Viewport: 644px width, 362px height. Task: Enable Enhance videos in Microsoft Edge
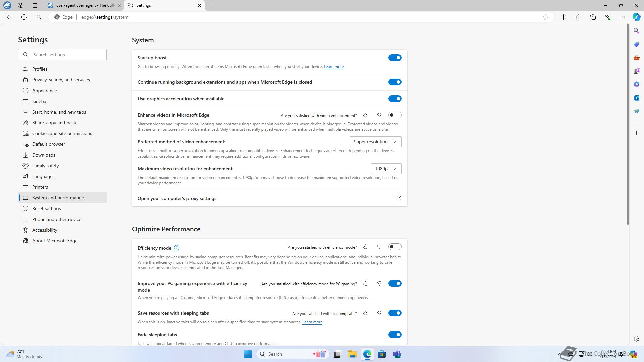[x=395, y=115]
